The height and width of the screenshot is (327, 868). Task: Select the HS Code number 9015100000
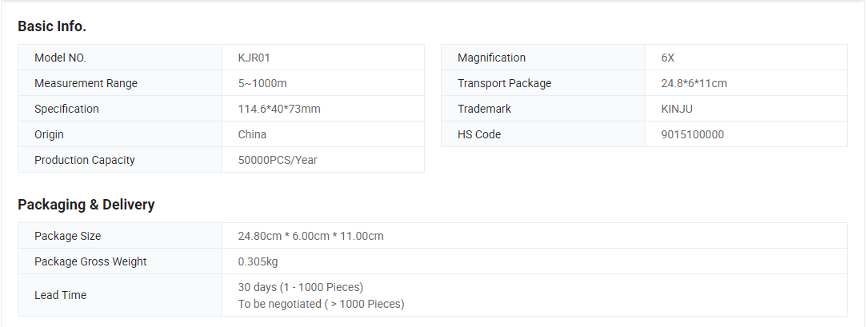693,134
